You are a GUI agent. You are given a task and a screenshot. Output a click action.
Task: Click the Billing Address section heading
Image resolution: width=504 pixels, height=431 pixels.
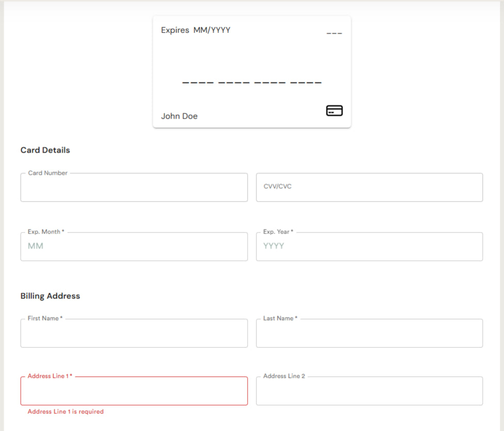pos(50,296)
